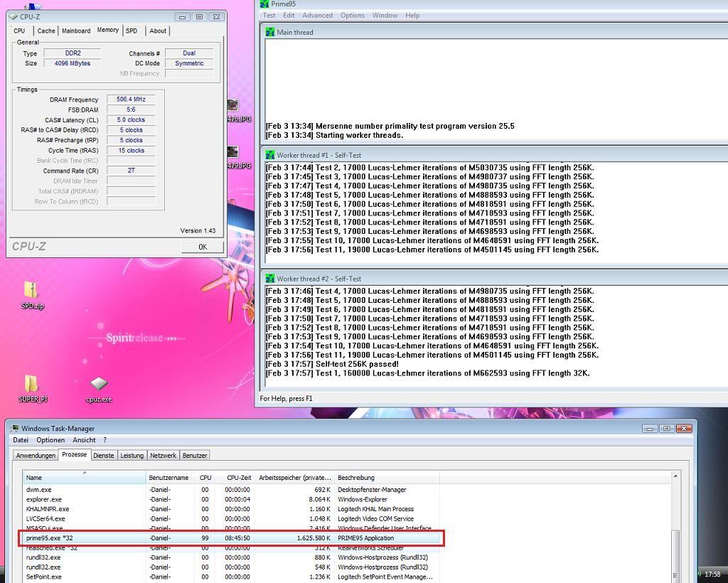This screenshot has height=583, width=728.
Task: Select the prime95.exe *32 process row
Action: 231,538
